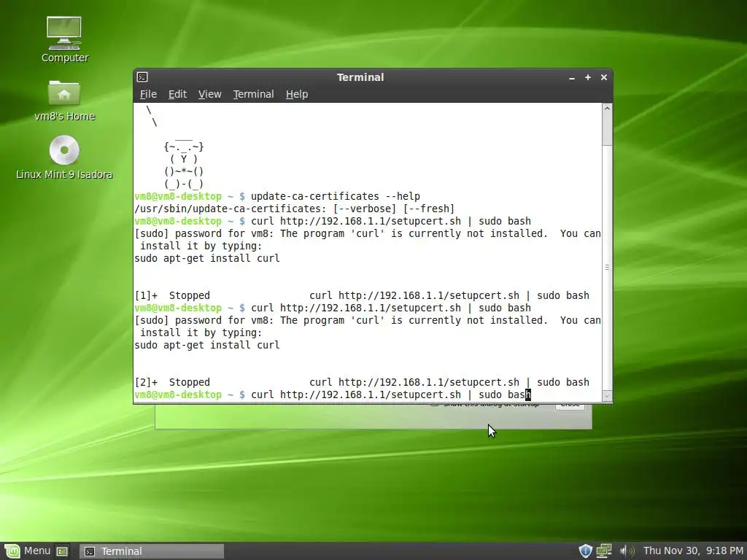Click the volume speaker tray icon

pyautogui.click(x=626, y=551)
